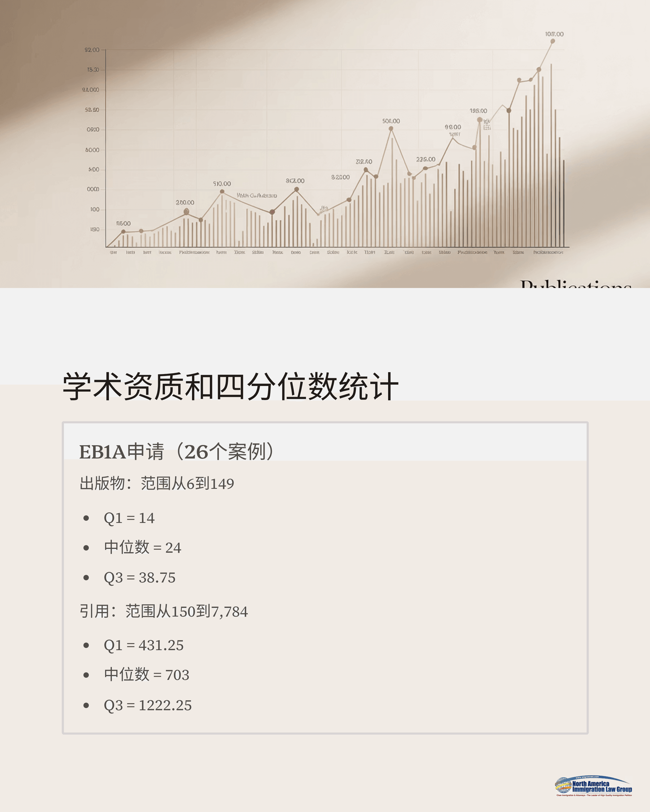Click the 195.00 data point marker
This screenshot has width=650, height=812.
tap(479, 120)
